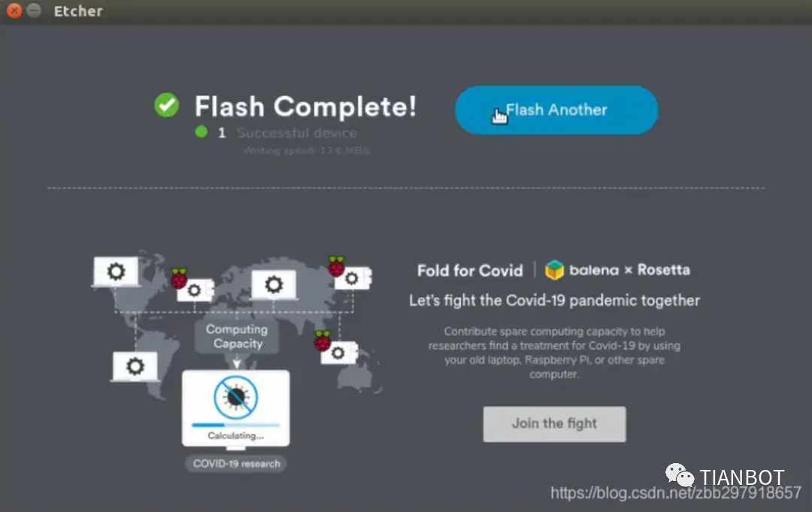Click the Raspberry Pi logo near top-right device
Image resolution: width=812 pixels, height=512 pixels.
point(337,266)
